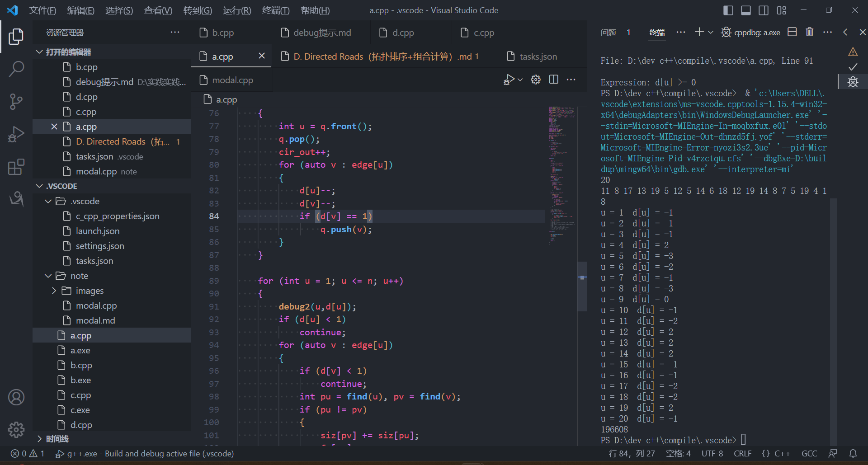The width and height of the screenshot is (868, 465).
Task: Click line and column position status item
Action: [632, 453]
